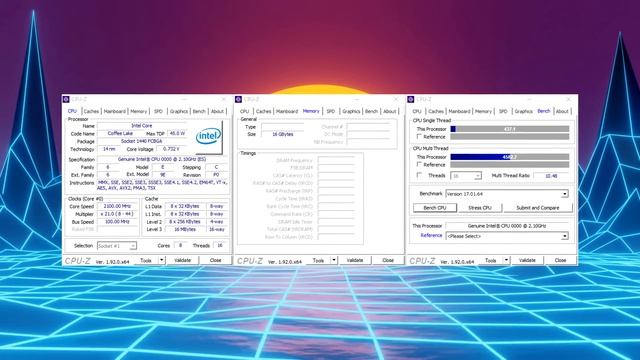Click the Multi Thread This Processor score bar
640x360 pixels.
coord(510,157)
